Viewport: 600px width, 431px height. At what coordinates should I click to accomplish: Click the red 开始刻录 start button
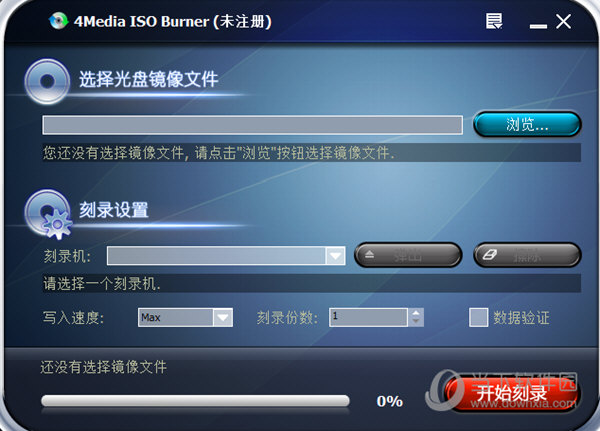(512, 393)
